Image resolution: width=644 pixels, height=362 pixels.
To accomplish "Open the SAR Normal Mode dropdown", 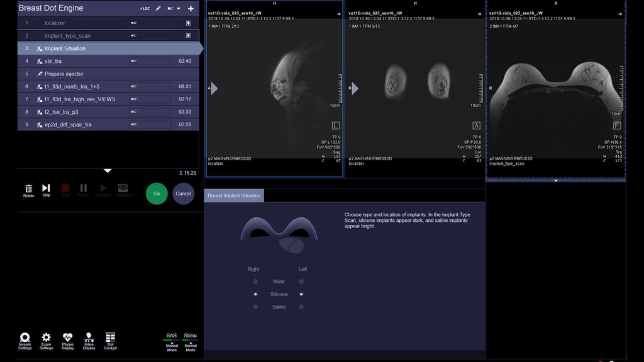I will (x=171, y=344).
